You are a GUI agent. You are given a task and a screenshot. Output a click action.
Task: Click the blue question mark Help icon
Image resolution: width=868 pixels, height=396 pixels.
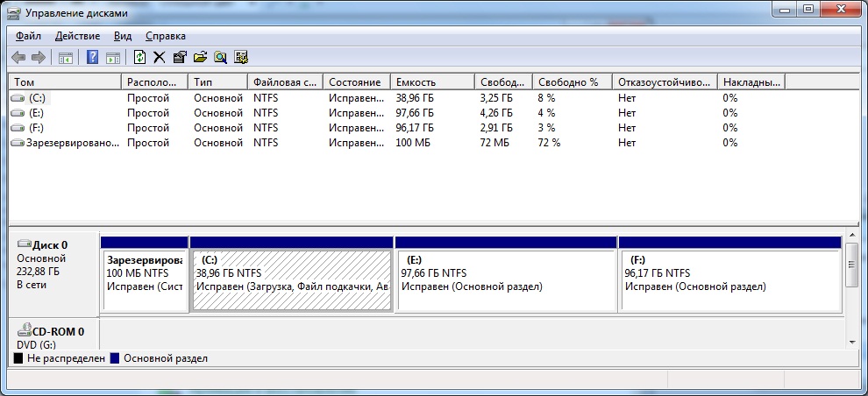(x=92, y=58)
